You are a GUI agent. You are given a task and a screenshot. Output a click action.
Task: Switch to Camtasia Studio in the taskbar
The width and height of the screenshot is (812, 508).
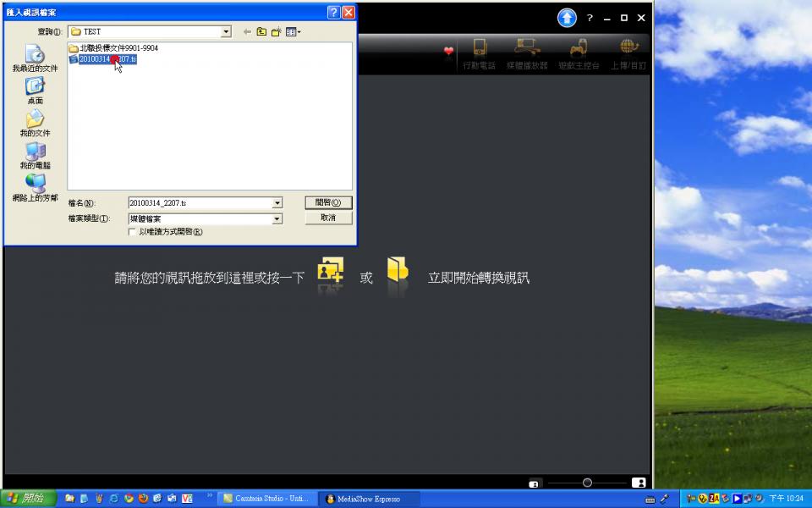click(266, 499)
